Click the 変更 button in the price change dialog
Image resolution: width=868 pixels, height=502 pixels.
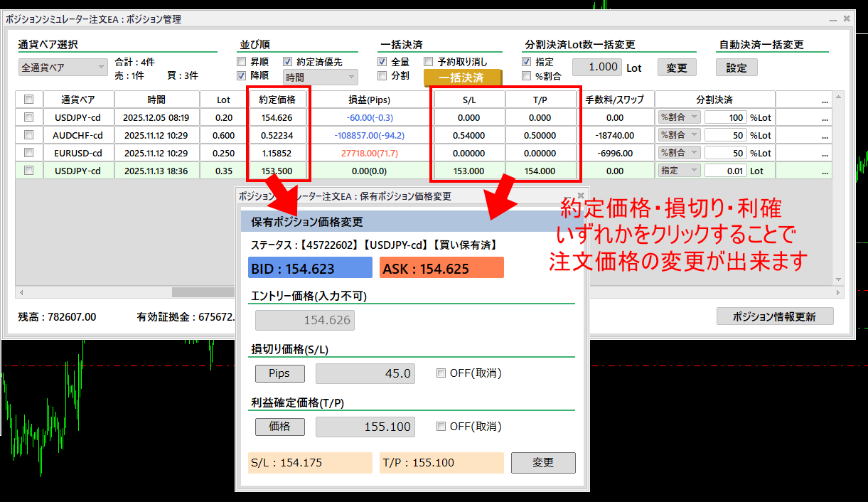coord(543,462)
